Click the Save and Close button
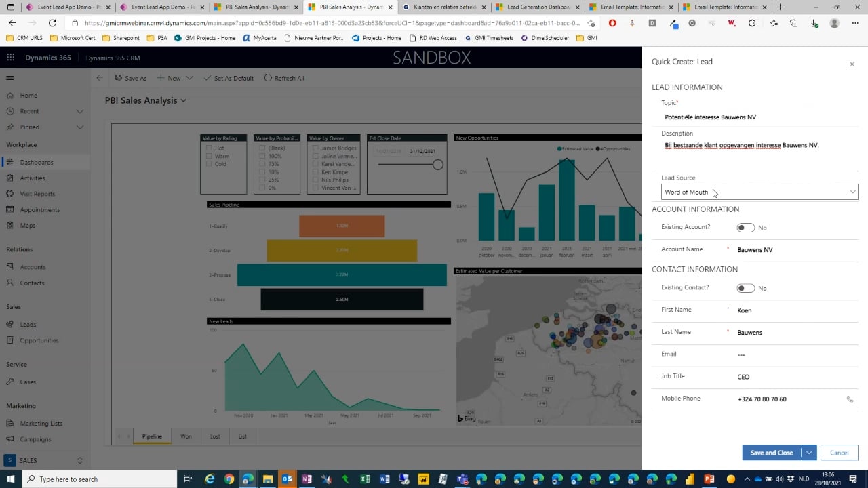 772,453
